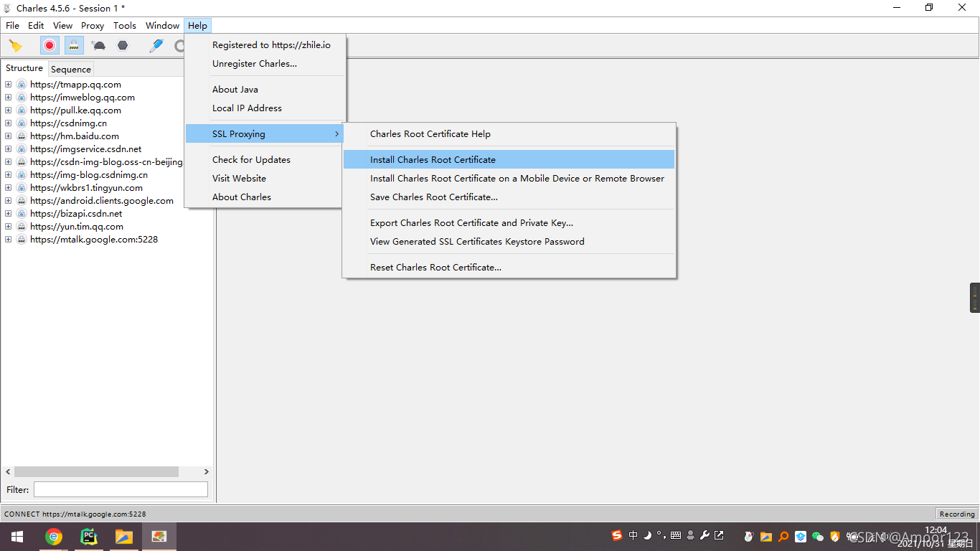Toggle the SSL Proxying padlock icon
The height and width of the screenshot is (551, 980).
click(x=74, y=46)
